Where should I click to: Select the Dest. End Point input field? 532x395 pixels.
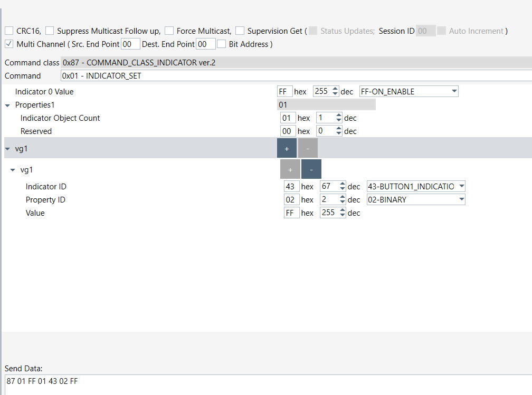pos(206,44)
